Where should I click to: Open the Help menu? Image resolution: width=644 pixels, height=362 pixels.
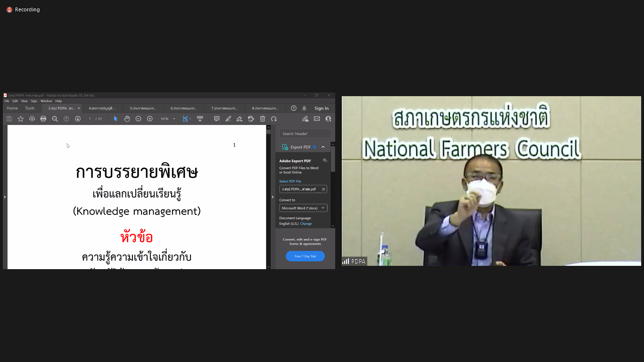58,101
